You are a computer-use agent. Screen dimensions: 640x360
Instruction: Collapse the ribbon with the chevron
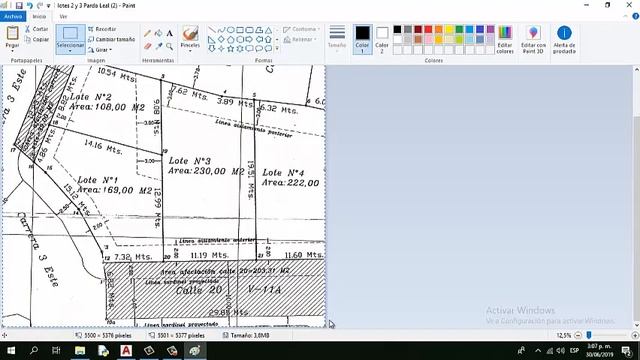[x=626, y=16]
